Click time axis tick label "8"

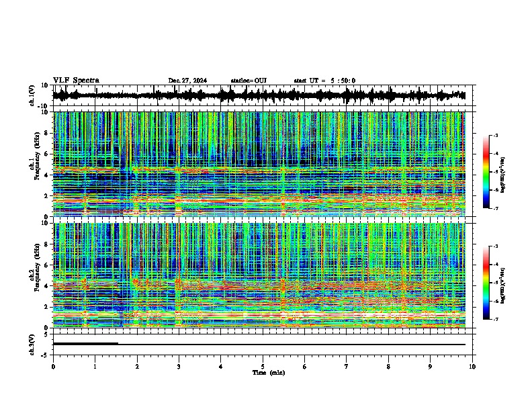(388, 367)
